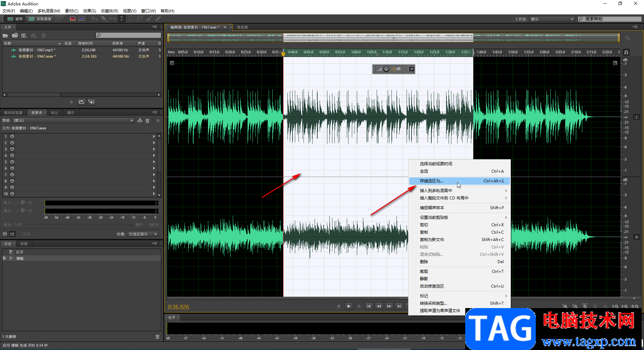
Task: Select 音频素材 - 1967.mp3 file row
Action: (82, 50)
